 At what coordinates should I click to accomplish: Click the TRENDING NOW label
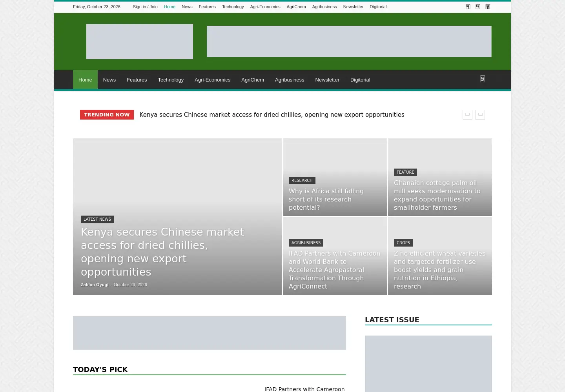pos(107,114)
